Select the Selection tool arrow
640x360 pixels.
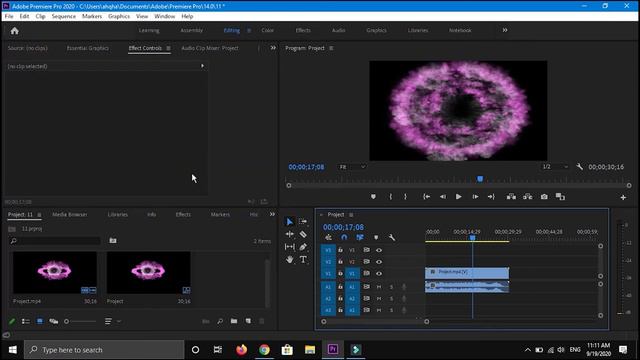[289, 222]
